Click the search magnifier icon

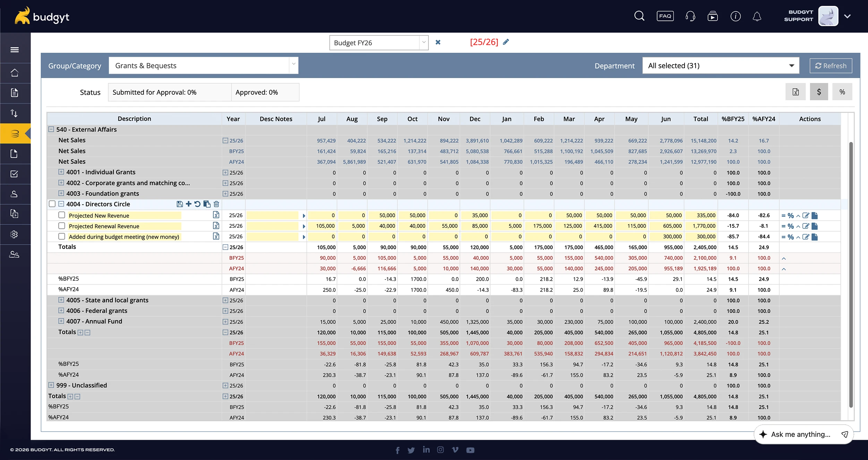click(x=639, y=16)
